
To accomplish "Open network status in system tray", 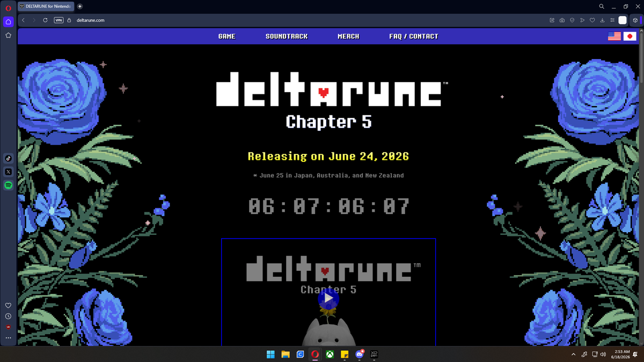I will click(595, 354).
